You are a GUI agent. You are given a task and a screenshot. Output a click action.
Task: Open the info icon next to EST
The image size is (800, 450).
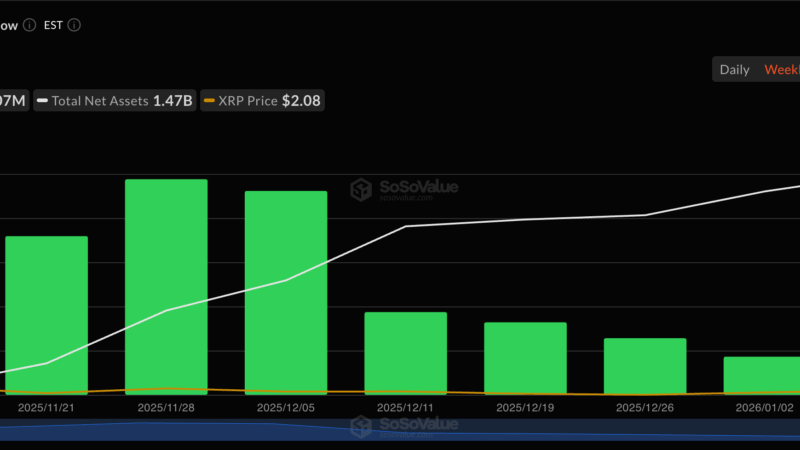coord(74,25)
